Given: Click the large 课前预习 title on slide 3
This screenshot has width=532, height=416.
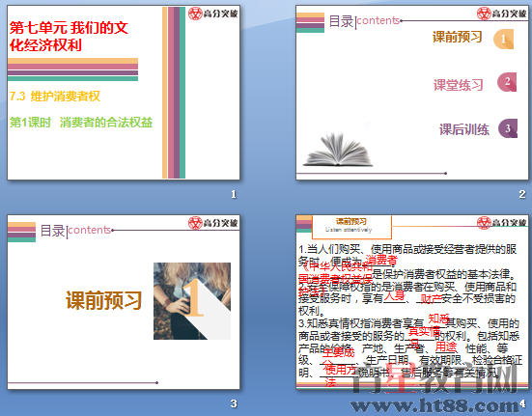Looking at the screenshot, I should 103,300.
